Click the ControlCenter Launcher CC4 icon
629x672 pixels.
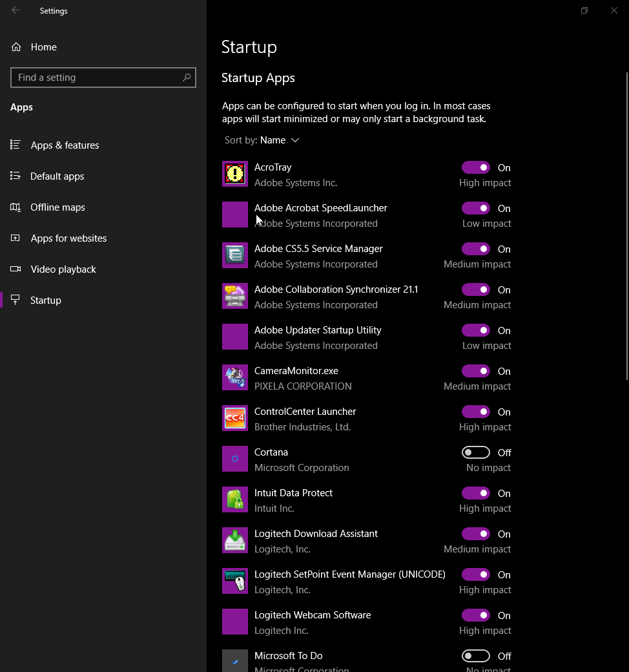(235, 418)
